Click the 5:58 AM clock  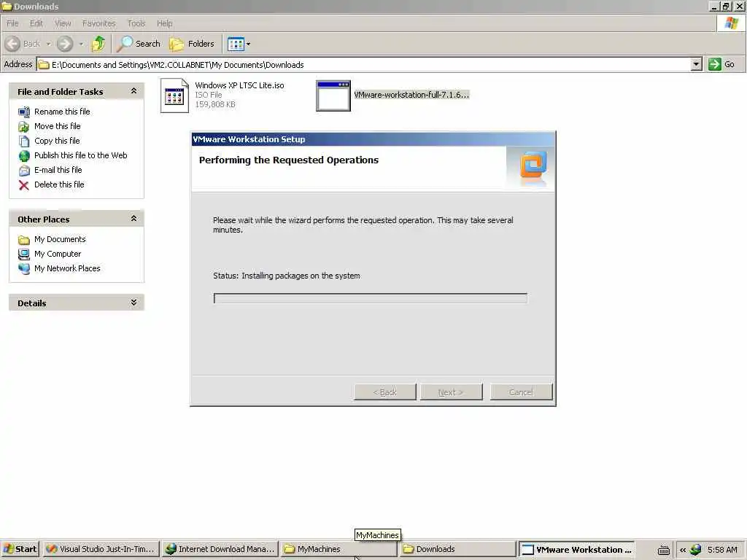[x=722, y=550]
